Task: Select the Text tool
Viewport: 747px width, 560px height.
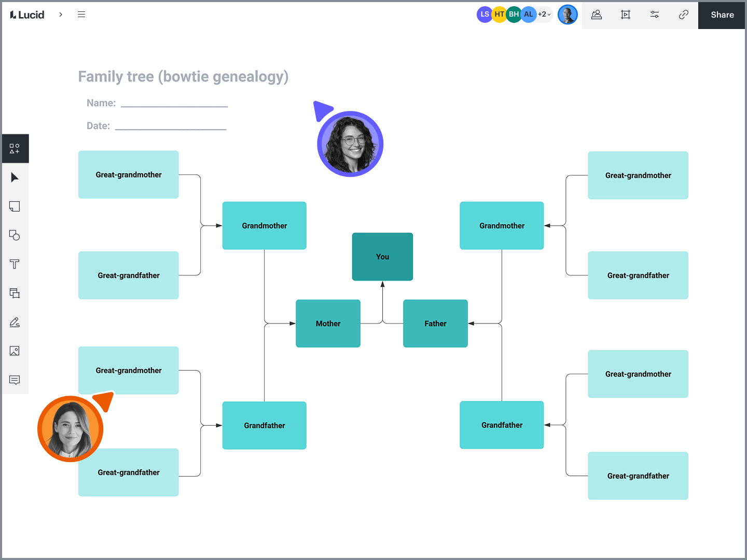Action: [15, 264]
